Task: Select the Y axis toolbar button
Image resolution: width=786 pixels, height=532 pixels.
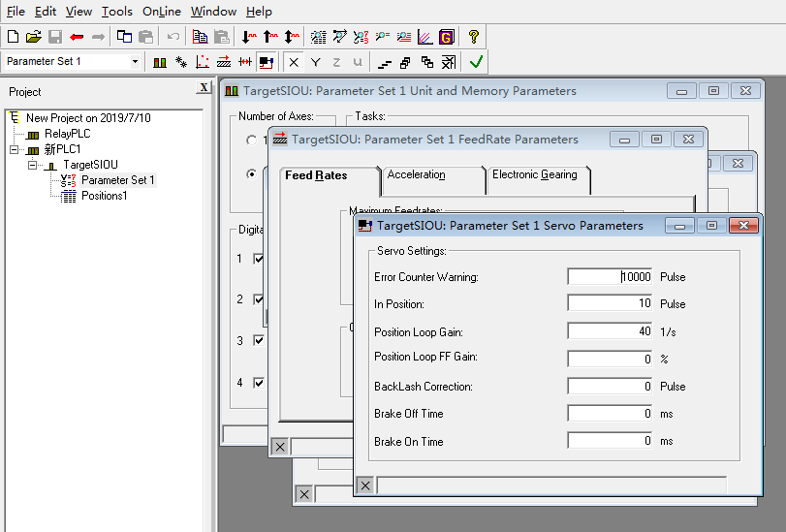Action: (316, 62)
